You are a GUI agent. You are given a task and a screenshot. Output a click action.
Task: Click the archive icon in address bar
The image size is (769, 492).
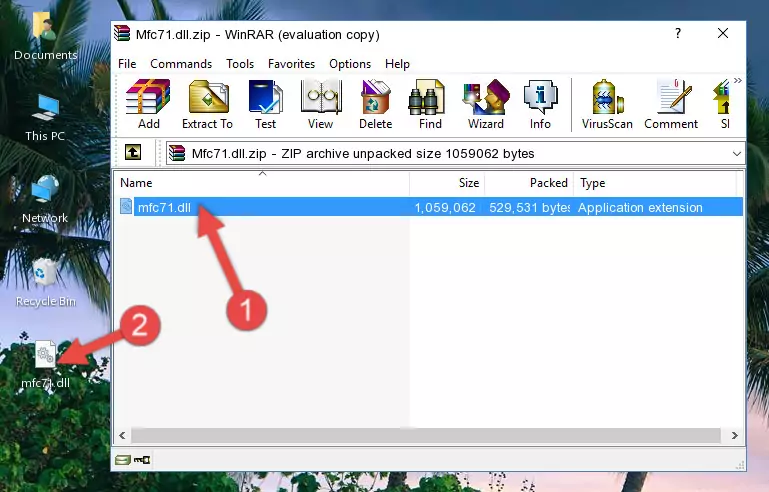[177, 154]
